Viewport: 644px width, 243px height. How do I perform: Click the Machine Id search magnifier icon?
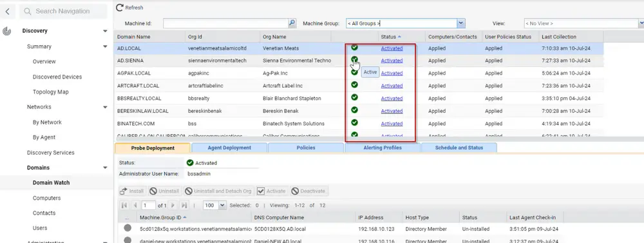point(292,23)
